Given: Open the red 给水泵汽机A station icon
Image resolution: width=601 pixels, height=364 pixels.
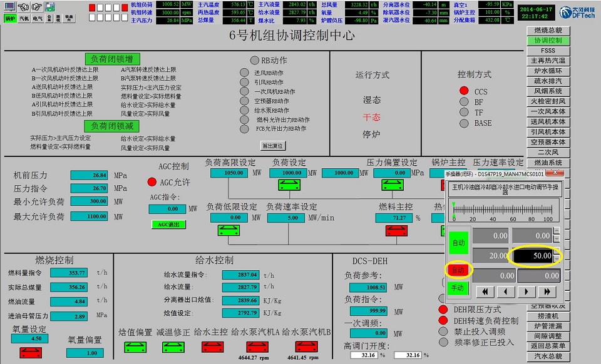Looking at the screenshot, I should click(x=257, y=346).
